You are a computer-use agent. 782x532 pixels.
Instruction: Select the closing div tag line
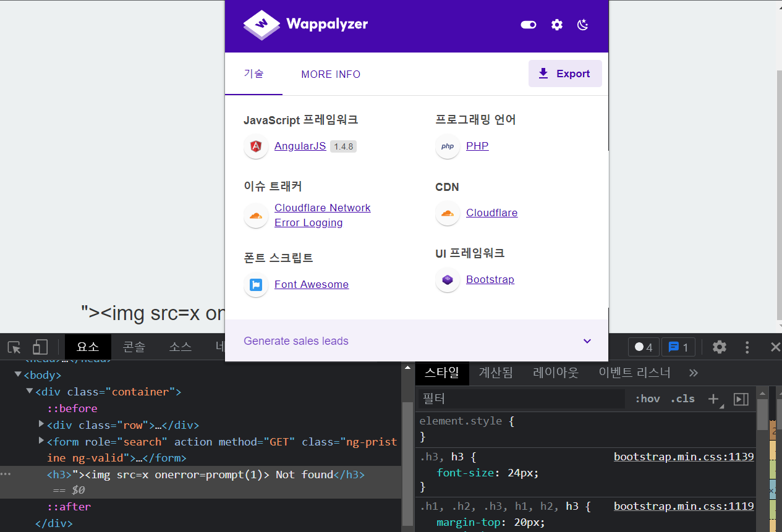54,523
